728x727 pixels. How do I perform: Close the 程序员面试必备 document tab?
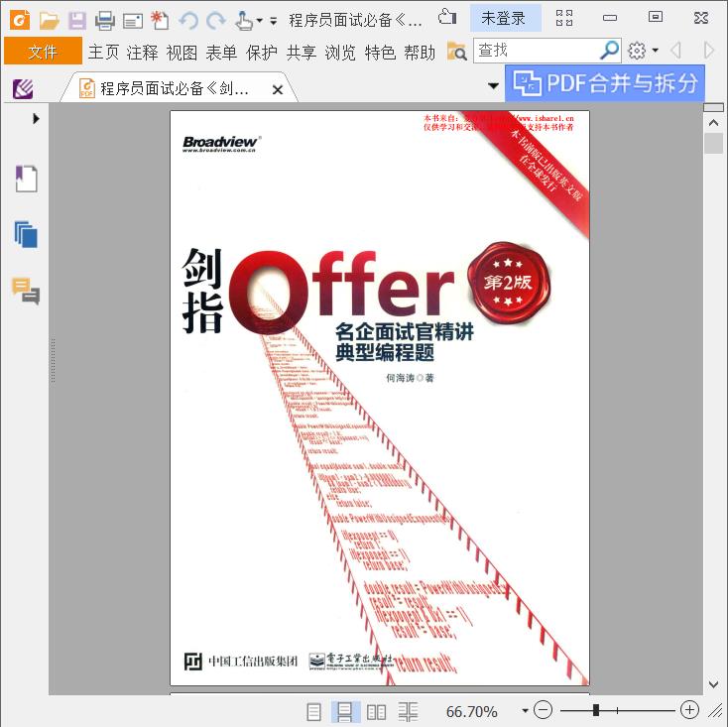click(x=277, y=89)
